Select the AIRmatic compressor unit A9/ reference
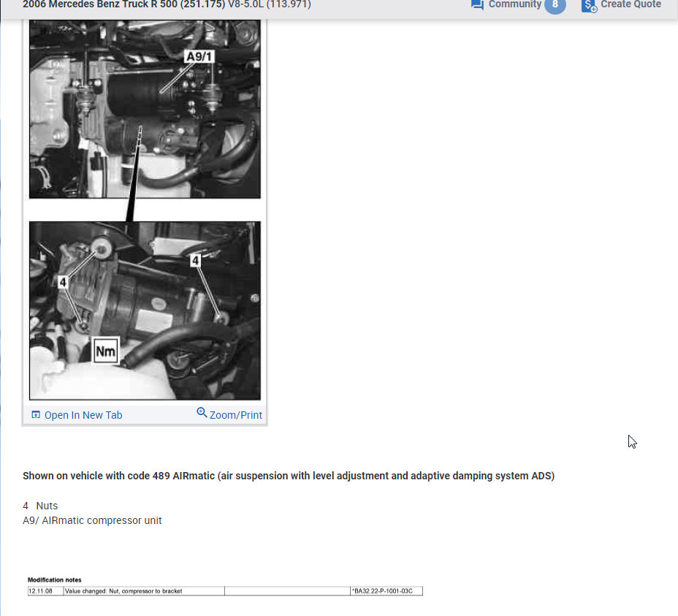 click(x=93, y=520)
